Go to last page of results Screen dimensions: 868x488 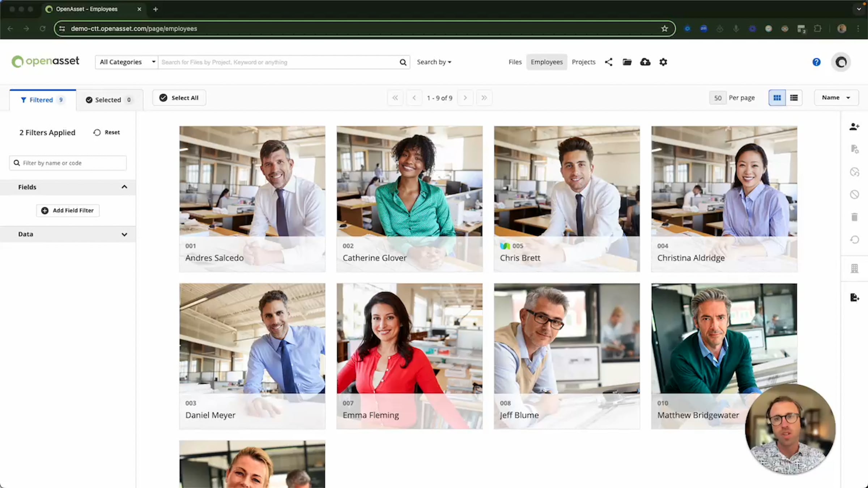click(x=484, y=98)
